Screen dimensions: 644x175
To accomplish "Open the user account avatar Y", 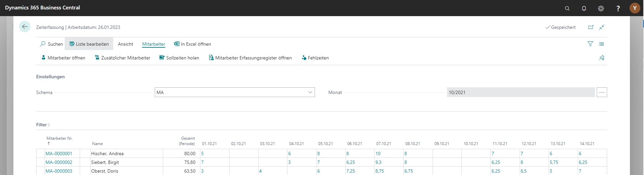I will [x=635, y=8].
